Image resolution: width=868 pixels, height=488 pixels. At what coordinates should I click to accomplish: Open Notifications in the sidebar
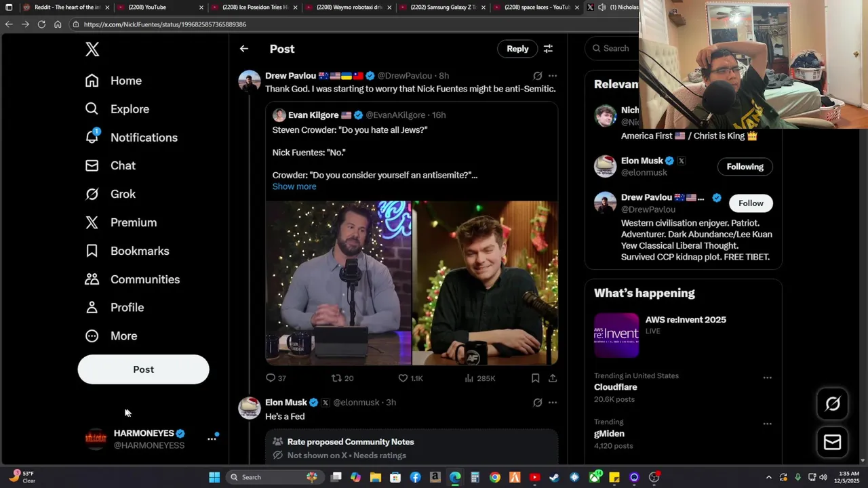point(131,138)
